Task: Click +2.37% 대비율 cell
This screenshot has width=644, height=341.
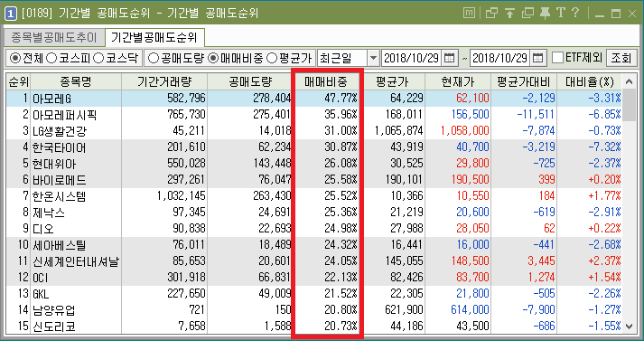Action: [x=604, y=261]
